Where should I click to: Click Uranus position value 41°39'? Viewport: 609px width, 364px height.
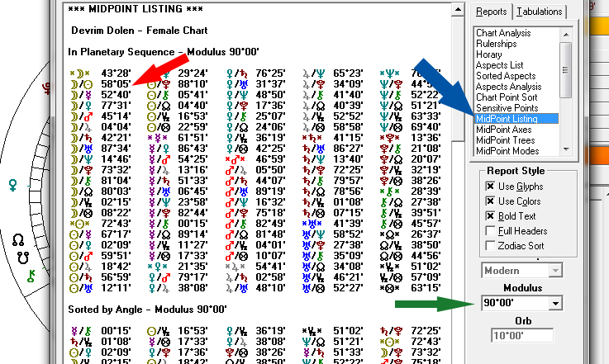(x=349, y=224)
